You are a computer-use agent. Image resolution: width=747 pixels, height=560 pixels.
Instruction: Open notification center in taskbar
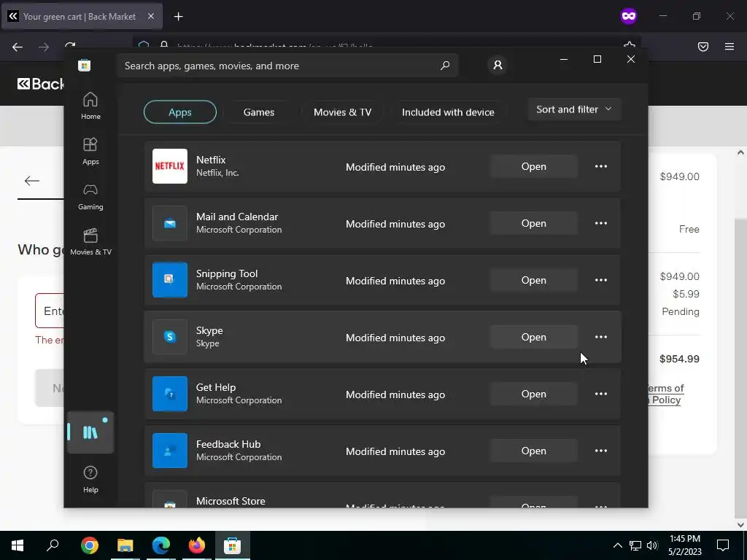point(723,545)
